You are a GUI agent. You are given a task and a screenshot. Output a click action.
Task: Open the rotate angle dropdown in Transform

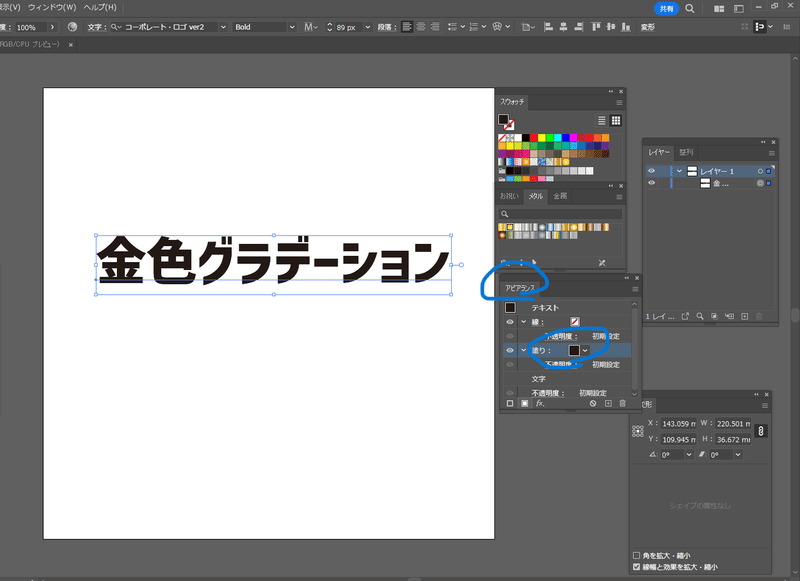689,454
